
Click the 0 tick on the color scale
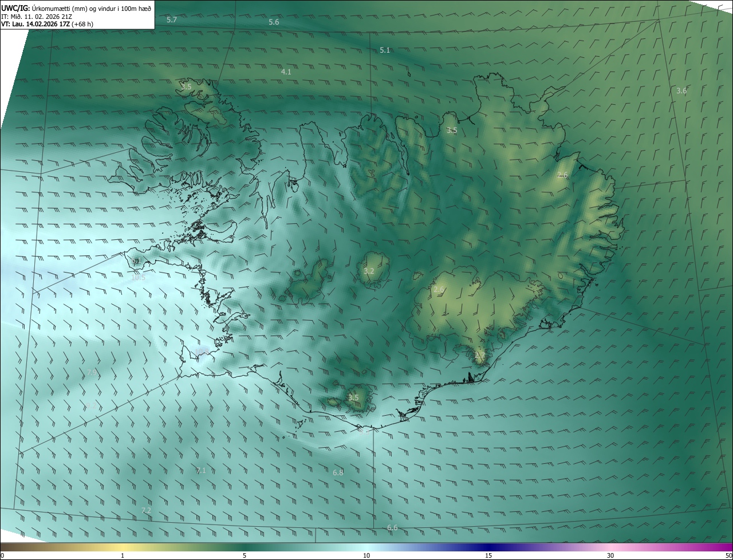2,556
